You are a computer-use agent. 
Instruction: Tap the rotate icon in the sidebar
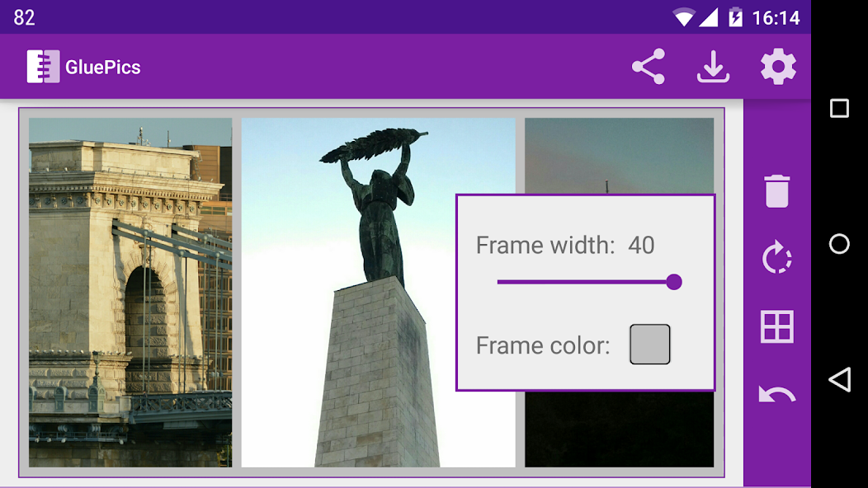(x=776, y=257)
